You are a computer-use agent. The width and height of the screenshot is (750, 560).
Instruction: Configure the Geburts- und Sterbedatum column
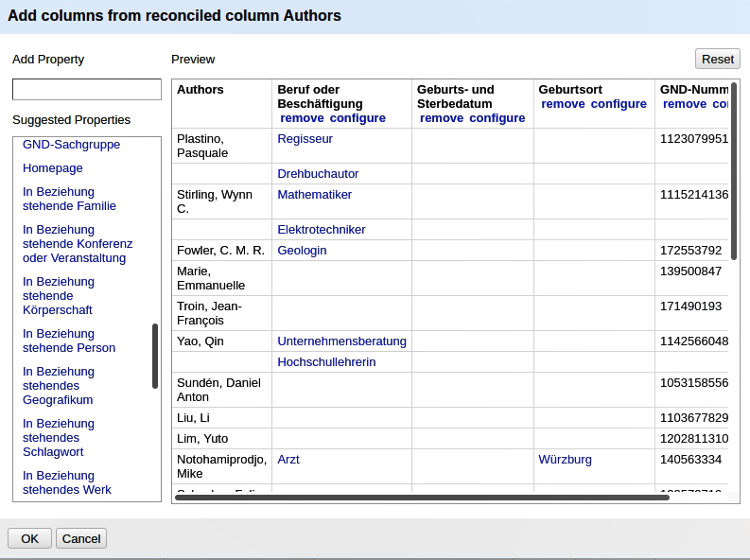click(x=497, y=118)
